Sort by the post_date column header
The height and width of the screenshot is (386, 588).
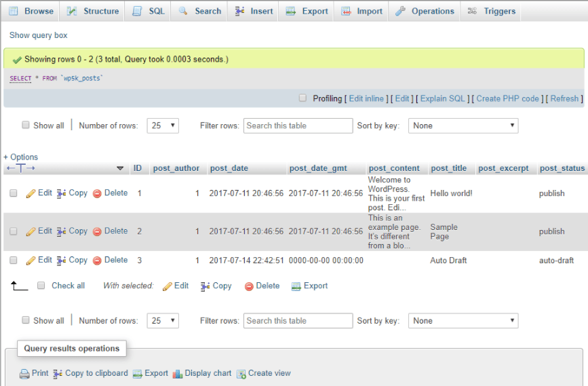[x=229, y=168]
